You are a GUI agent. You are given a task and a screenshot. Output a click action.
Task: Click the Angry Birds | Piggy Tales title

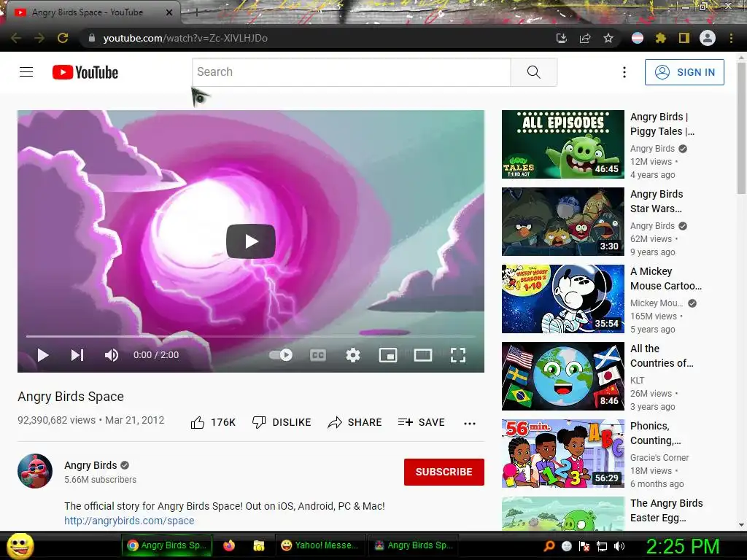point(662,124)
